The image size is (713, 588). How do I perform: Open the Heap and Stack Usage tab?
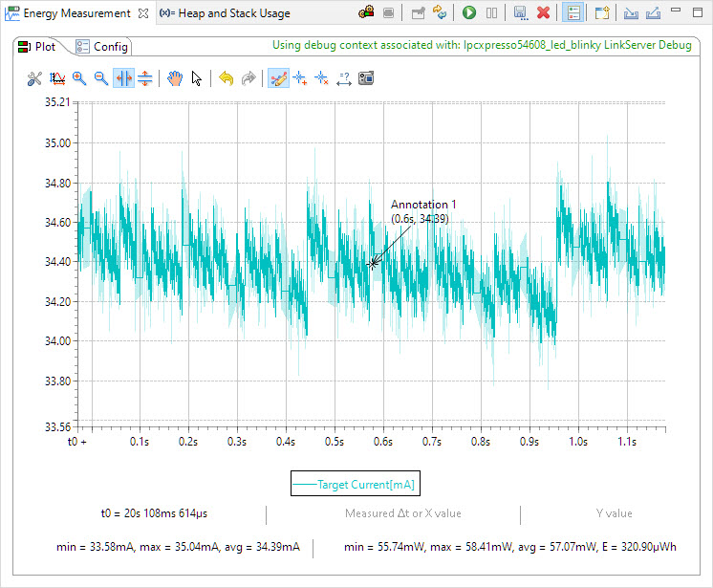[x=224, y=13]
